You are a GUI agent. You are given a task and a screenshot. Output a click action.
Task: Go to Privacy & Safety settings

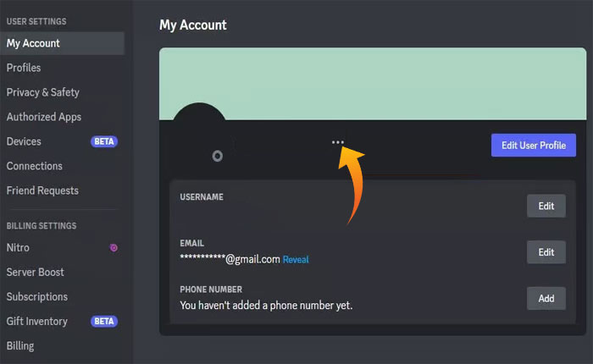(42, 92)
